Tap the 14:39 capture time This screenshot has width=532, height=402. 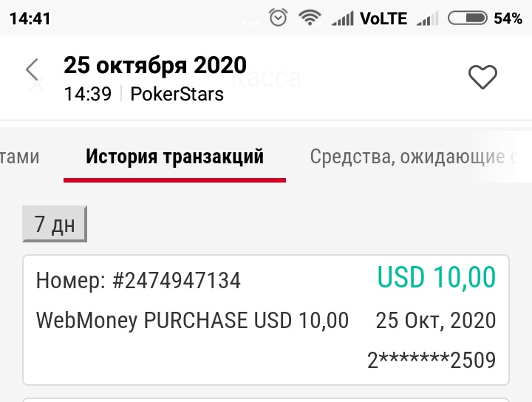87,95
